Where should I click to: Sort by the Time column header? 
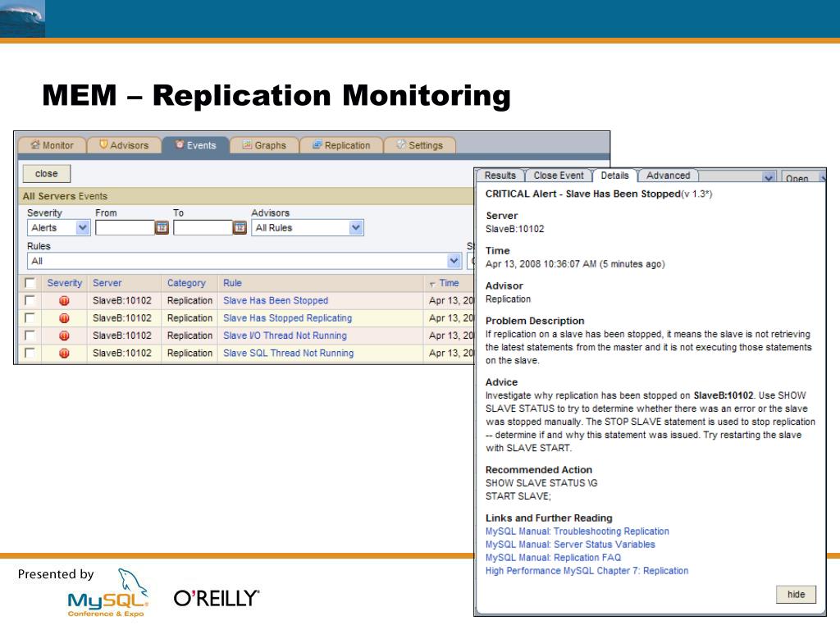pos(449,283)
